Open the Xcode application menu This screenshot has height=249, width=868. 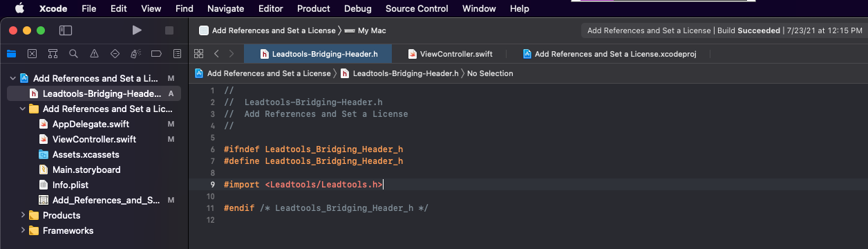tap(53, 8)
